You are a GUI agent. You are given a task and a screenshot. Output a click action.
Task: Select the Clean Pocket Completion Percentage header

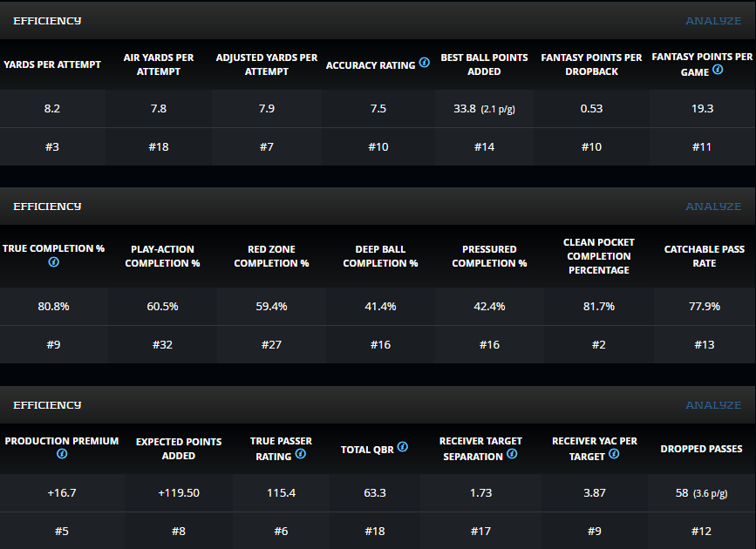597,256
